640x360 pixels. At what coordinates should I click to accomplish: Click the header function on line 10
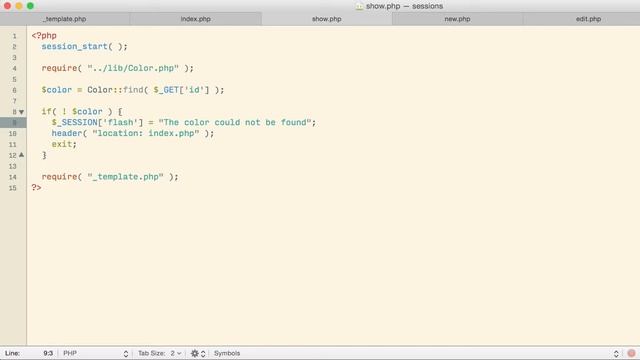click(67, 133)
